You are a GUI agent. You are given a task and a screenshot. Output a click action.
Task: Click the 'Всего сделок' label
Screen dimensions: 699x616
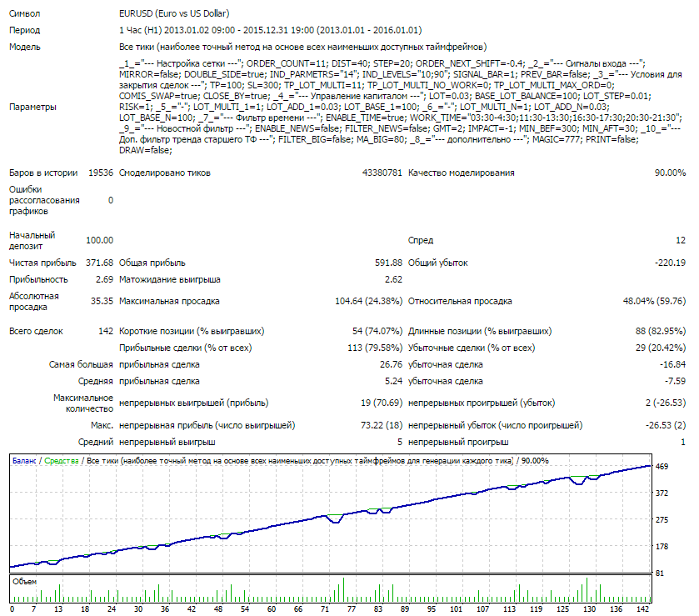click(36, 331)
